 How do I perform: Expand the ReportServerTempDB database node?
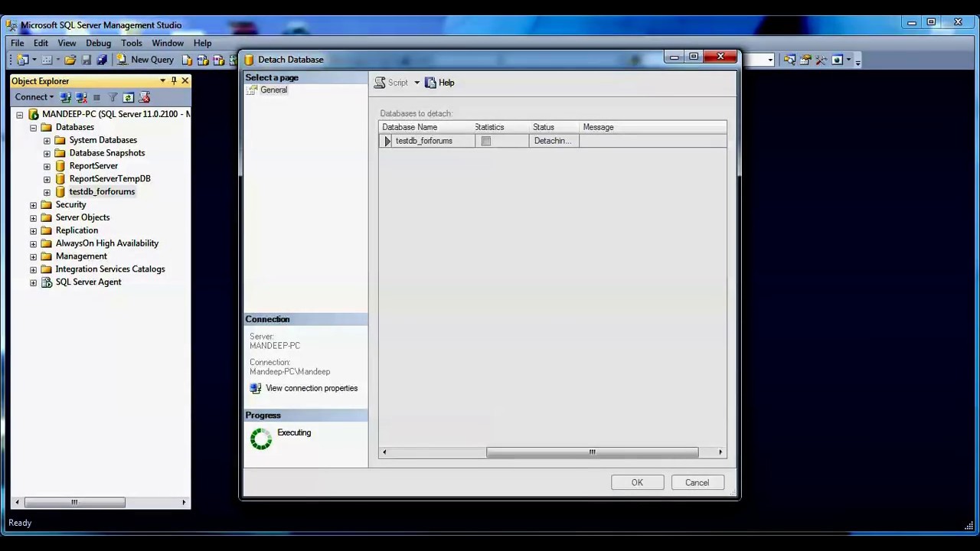(47, 179)
